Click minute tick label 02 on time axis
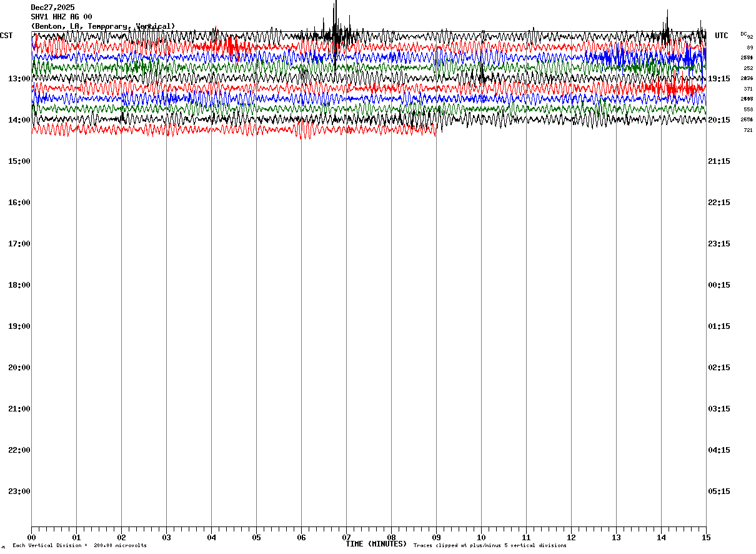Viewport: 756px width, 554px height. click(121, 538)
